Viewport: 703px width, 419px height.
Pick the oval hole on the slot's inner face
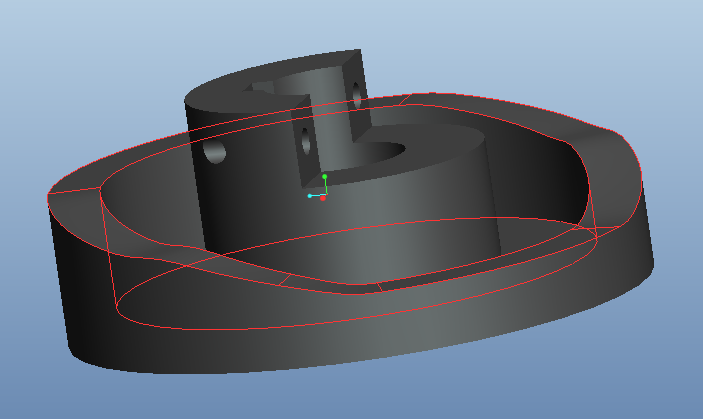point(306,141)
